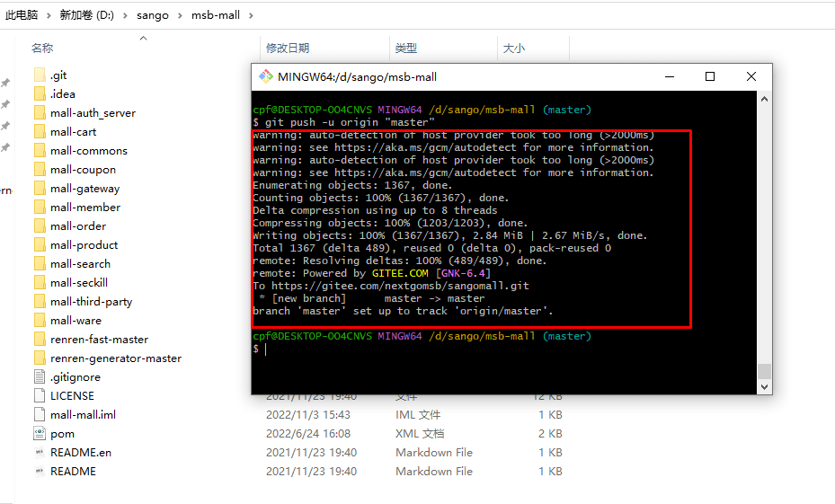Sort files by the 修改日期 column header

[288, 48]
